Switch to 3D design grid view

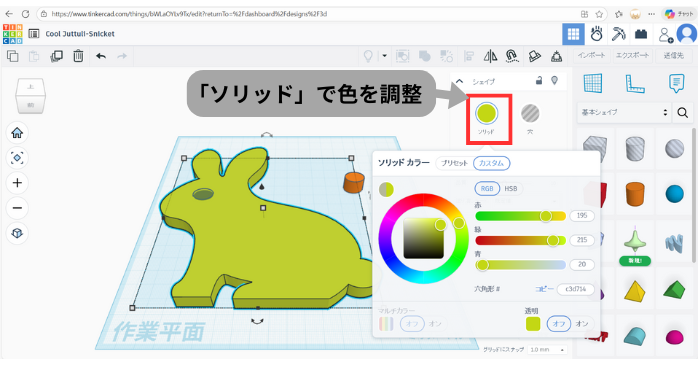click(x=573, y=34)
